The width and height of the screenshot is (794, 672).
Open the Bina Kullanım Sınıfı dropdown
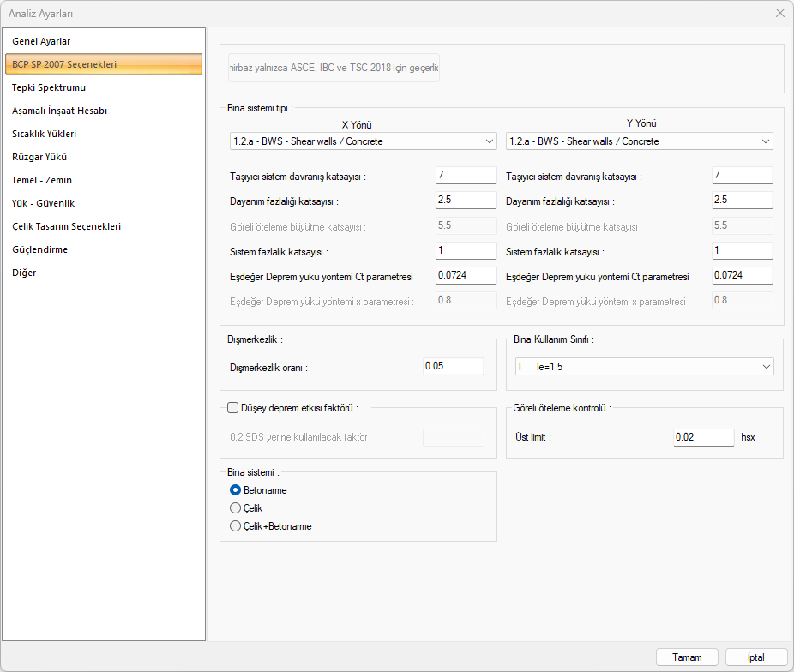(x=644, y=367)
